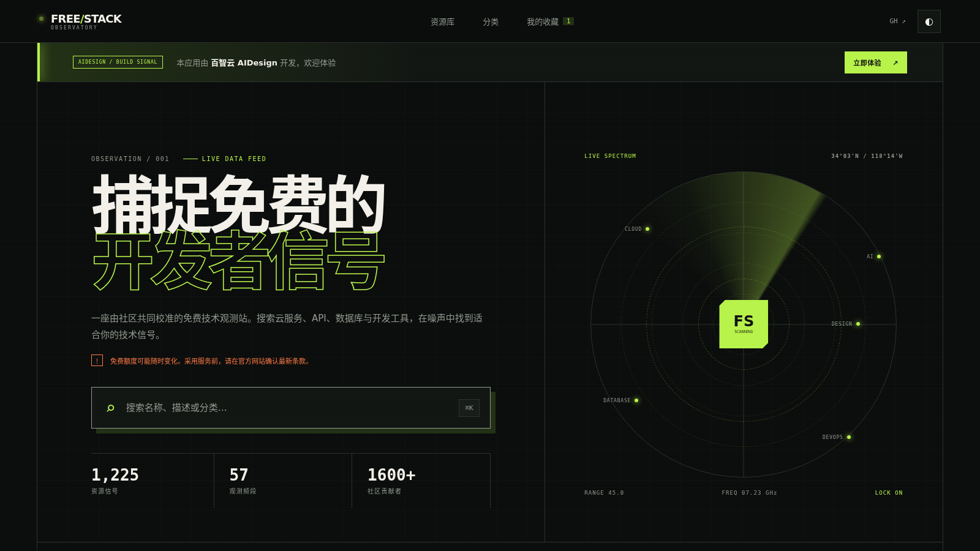The image size is (980, 551).
Task: Click the 57 观测频段 stat
Action: click(x=283, y=481)
